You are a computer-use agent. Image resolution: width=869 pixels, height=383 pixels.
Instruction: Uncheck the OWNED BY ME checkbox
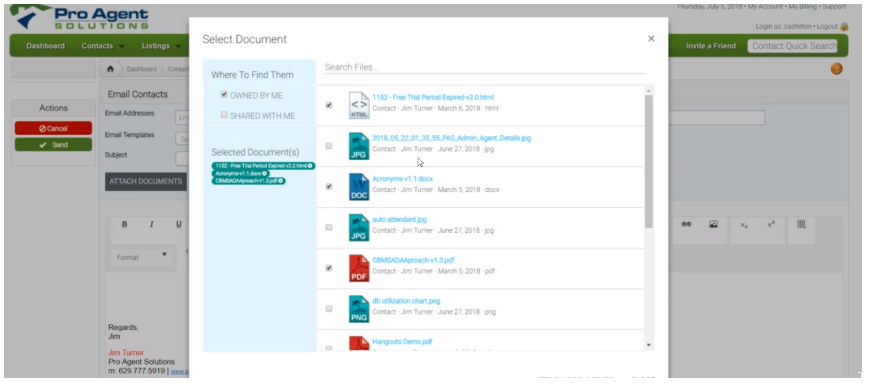coord(224,95)
